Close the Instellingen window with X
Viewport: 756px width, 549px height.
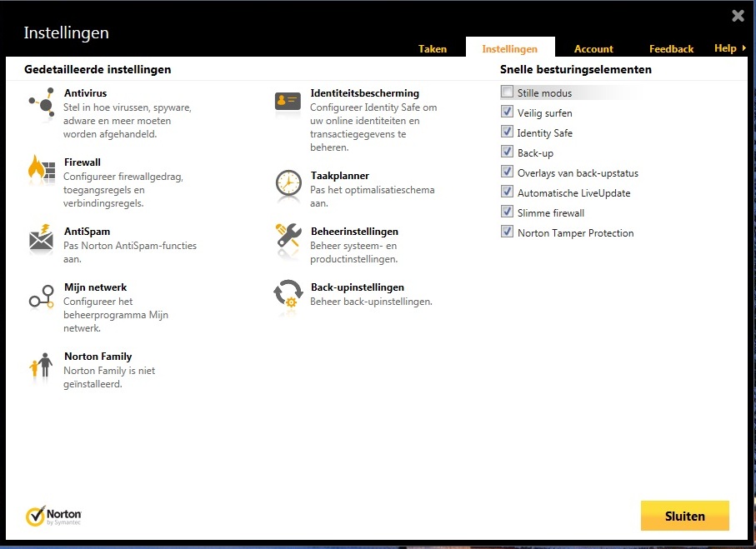coord(738,16)
